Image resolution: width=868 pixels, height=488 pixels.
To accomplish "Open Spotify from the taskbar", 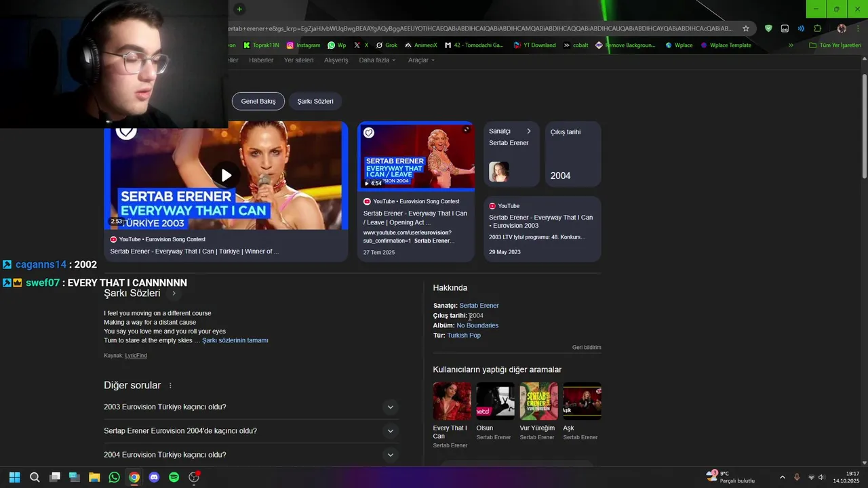I will 174,477.
